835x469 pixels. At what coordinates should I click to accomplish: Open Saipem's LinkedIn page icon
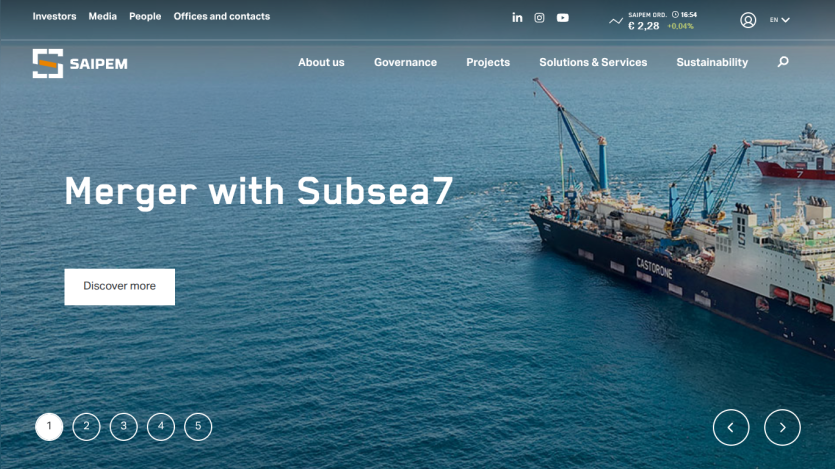[517, 18]
